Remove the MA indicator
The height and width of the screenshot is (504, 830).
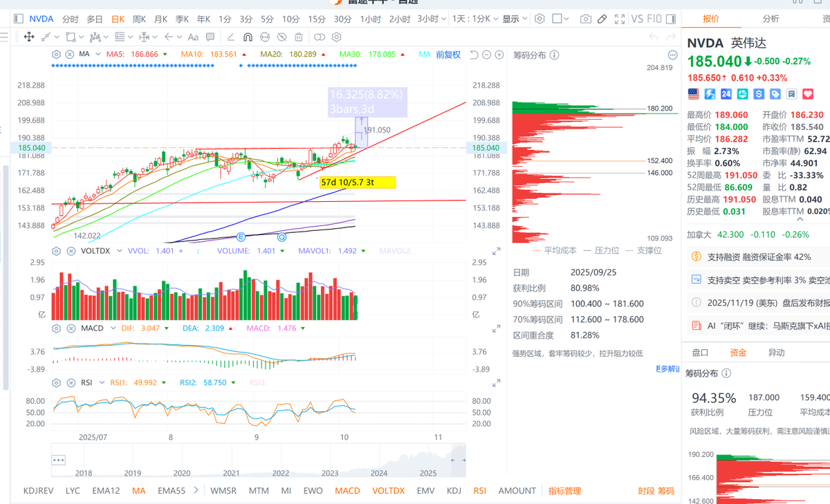(70, 54)
